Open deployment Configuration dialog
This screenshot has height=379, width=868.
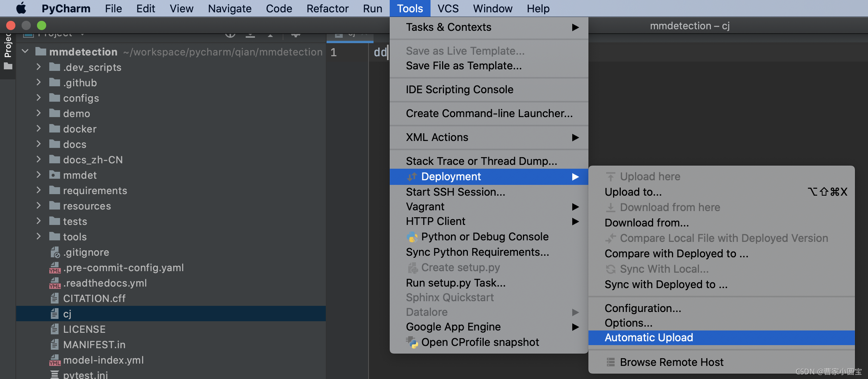(643, 308)
